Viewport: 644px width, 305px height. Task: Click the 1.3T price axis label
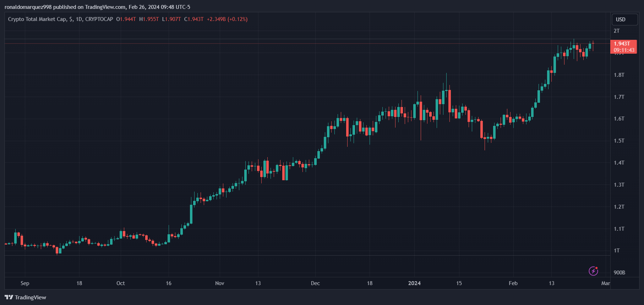click(619, 185)
